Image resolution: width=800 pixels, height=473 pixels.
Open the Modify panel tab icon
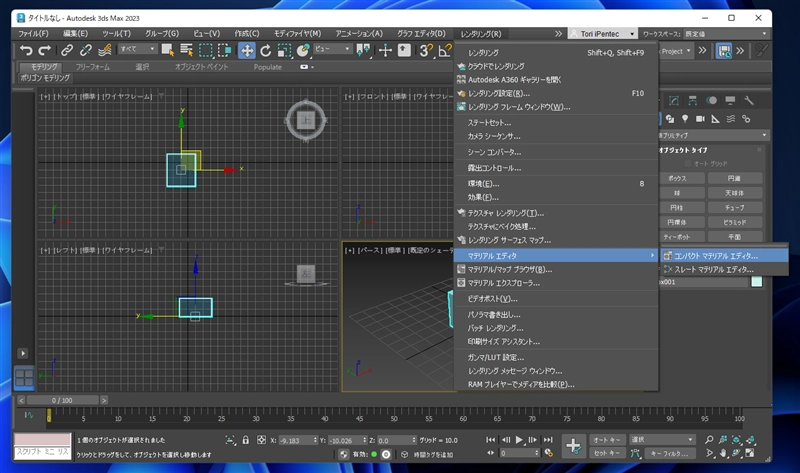(674, 101)
